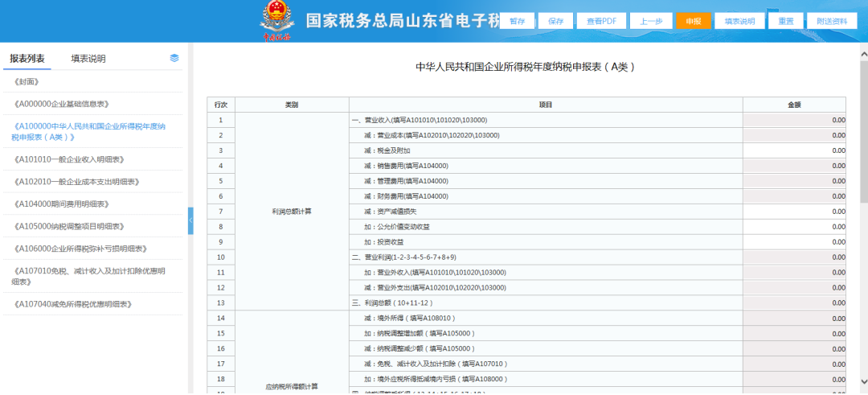Click the 类别 column header

[x=293, y=105]
